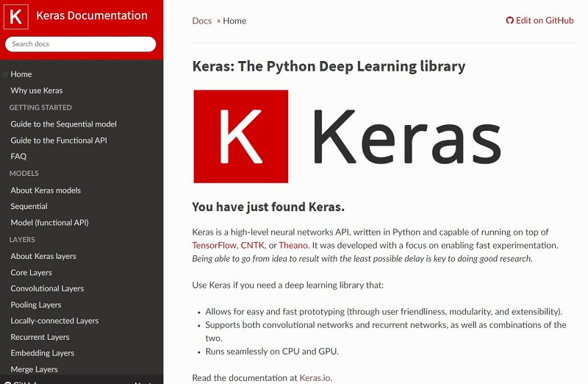Open the Why use Keras page
This screenshot has height=384, width=588.
pyautogui.click(x=36, y=90)
